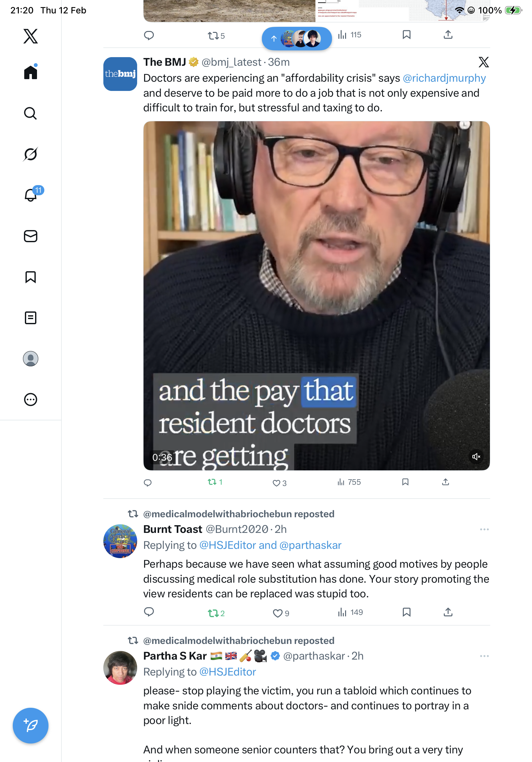
Task: Open more options on Partha Kar post
Action: pos(484,656)
